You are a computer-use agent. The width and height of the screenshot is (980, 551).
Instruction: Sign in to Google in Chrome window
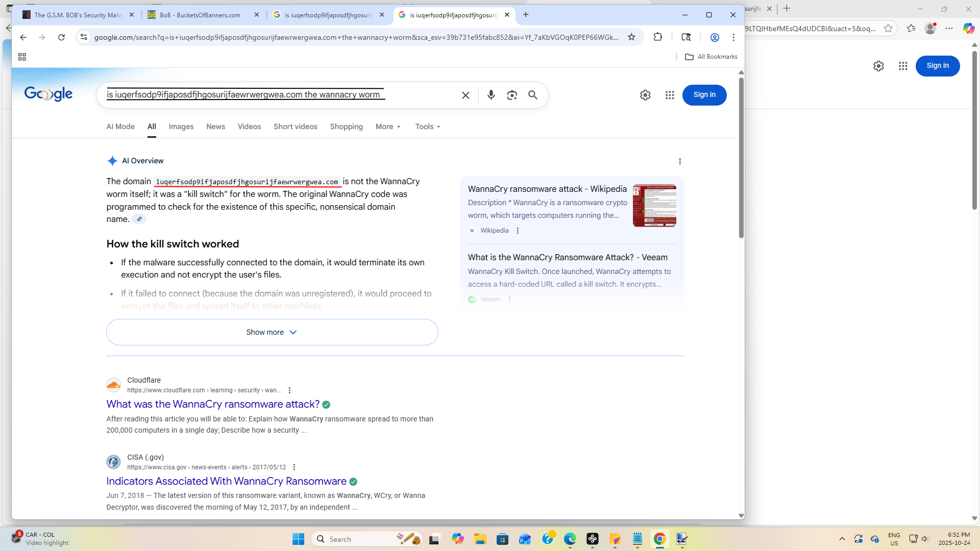point(704,95)
